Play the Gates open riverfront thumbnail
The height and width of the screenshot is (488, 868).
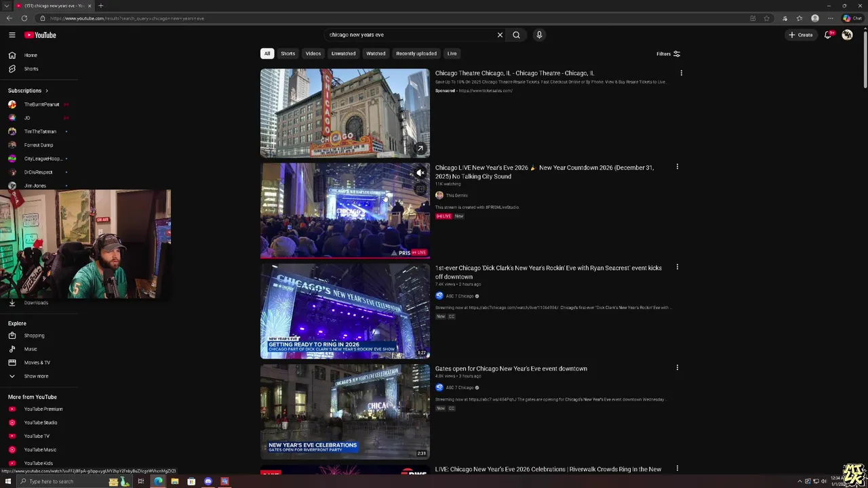click(x=344, y=411)
